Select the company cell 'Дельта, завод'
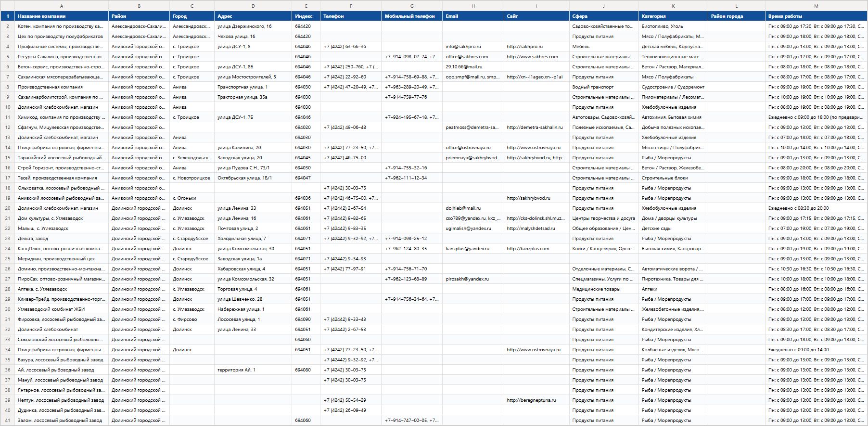Viewport: 868px width, 434px height. pos(62,239)
